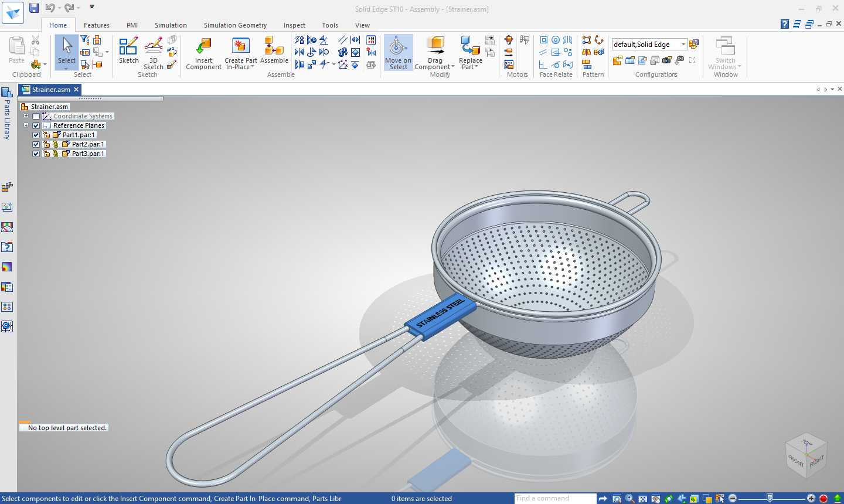Click the help question mark icon
The image size is (844, 504).
tap(785, 24)
